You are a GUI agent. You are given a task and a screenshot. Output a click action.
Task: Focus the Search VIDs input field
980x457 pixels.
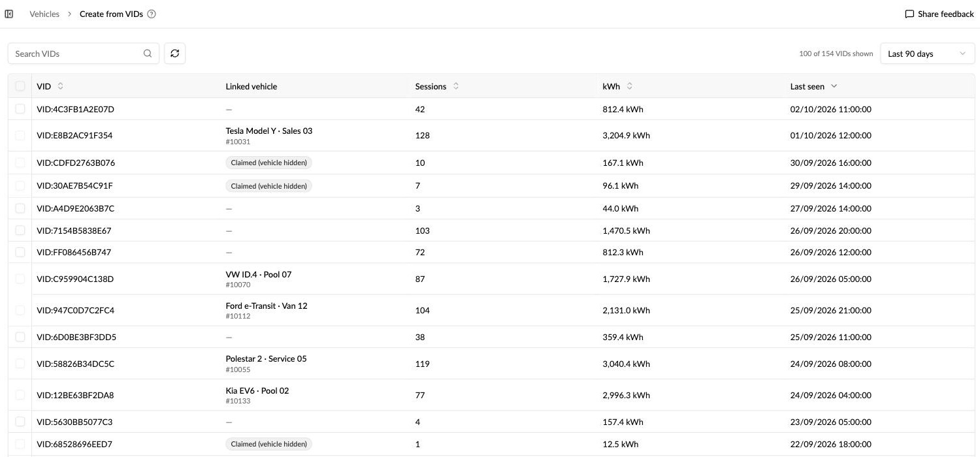tap(84, 54)
